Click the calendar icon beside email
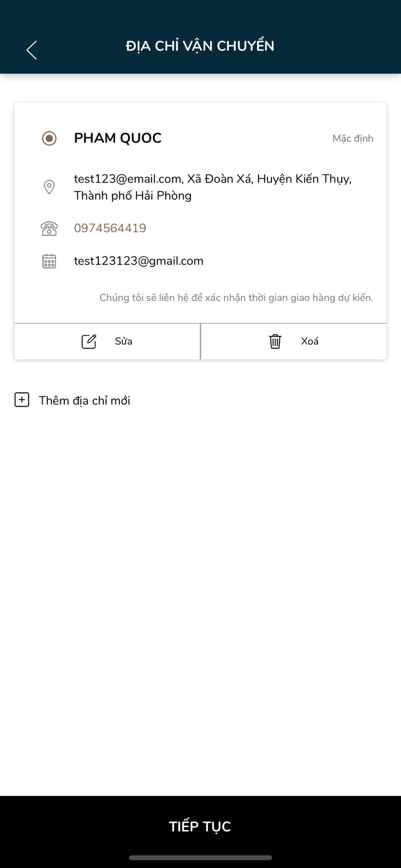The image size is (401, 868). (49, 261)
